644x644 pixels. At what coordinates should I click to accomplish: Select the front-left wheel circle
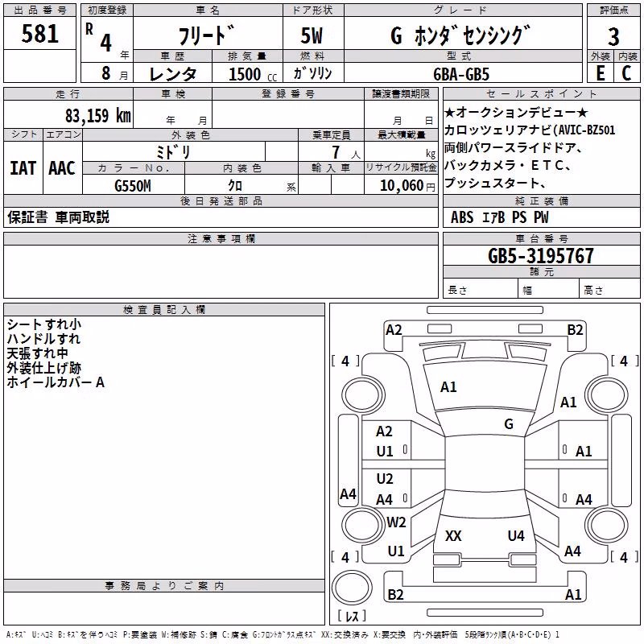click(364, 395)
